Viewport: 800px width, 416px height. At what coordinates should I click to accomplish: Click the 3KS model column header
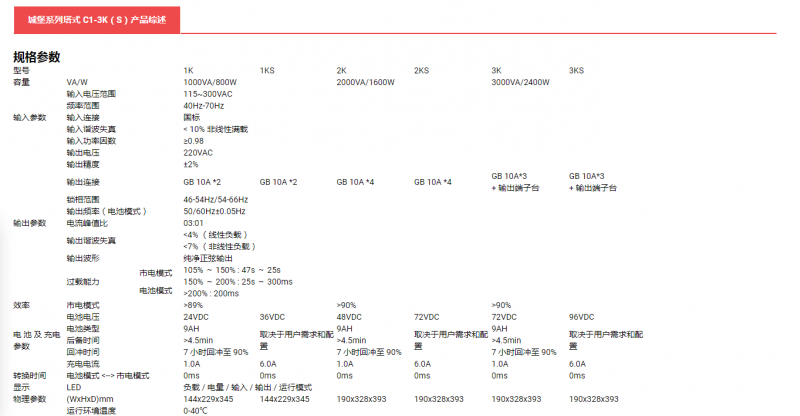coord(577,70)
